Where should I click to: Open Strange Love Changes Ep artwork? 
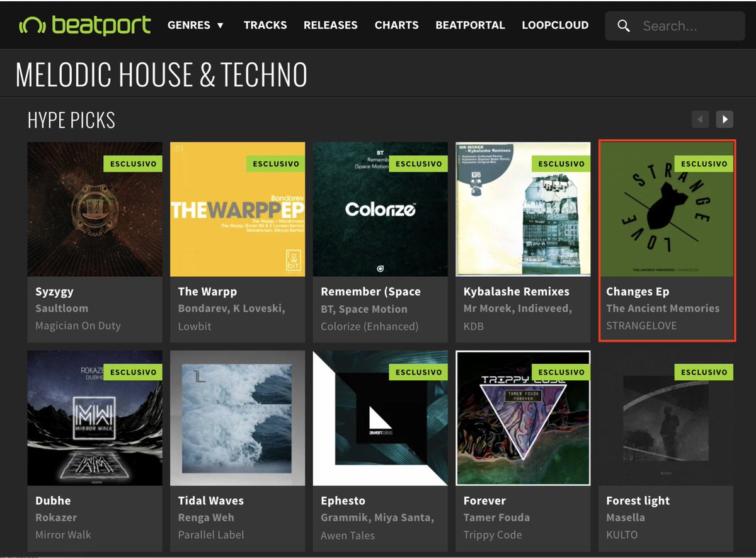click(x=667, y=209)
